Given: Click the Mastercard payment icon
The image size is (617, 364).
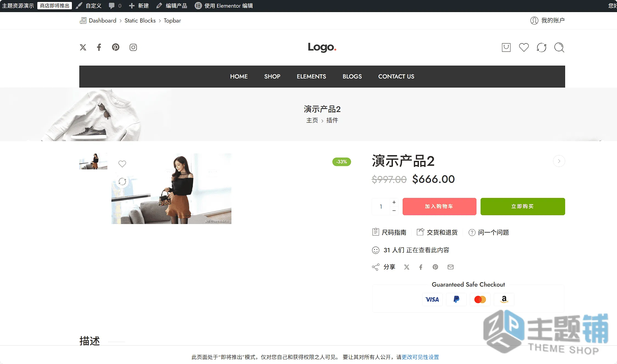Looking at the screenshot, I should 480,299.
